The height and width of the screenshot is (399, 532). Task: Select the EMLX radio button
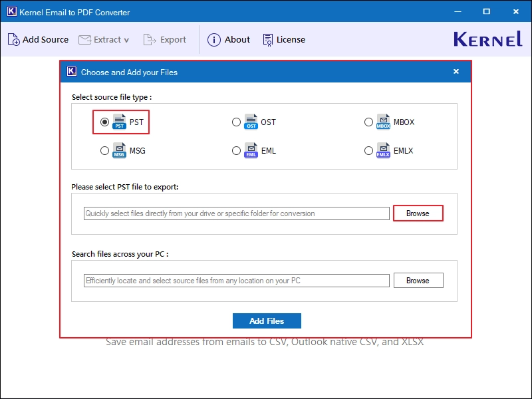(368, 151)
